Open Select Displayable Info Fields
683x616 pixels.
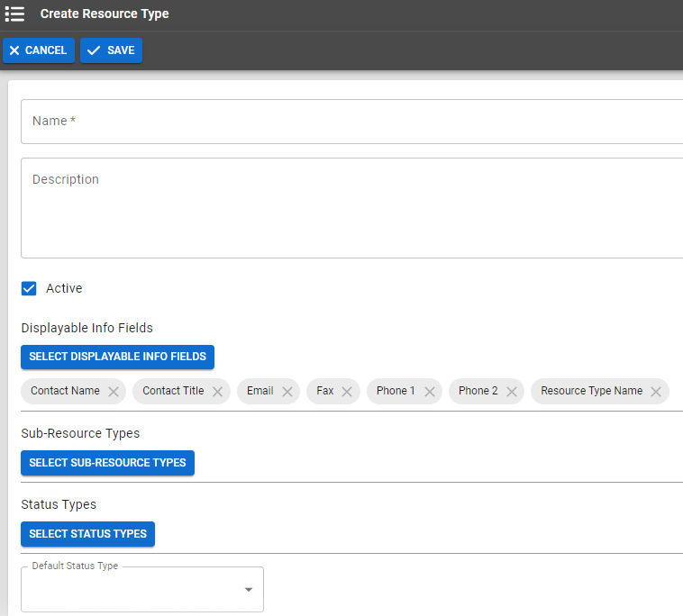118,357
